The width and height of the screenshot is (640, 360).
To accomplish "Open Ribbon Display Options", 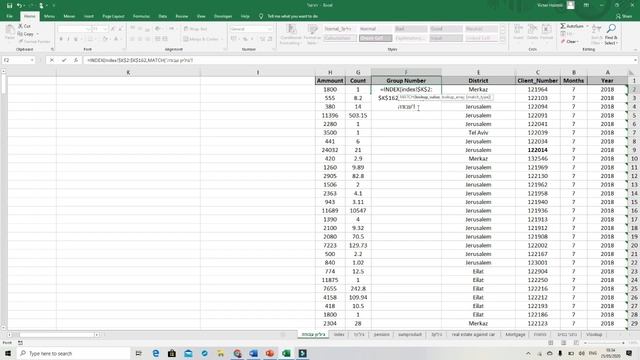I will 586,5.
